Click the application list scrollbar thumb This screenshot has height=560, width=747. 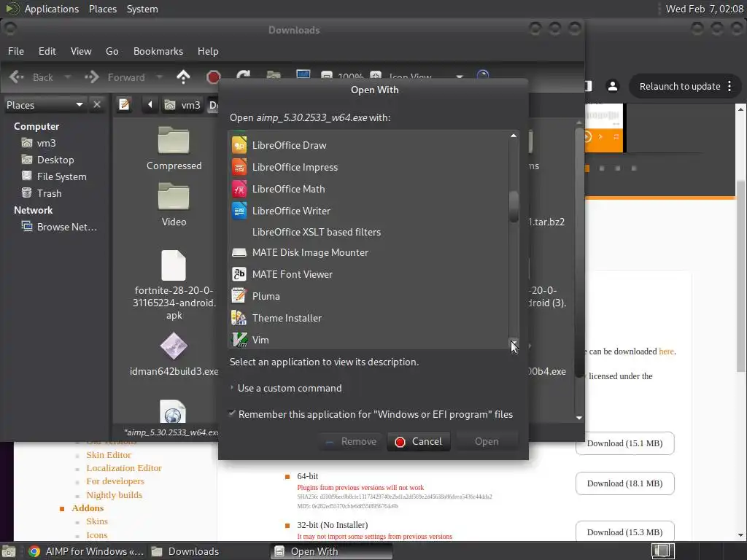click(514, 206)
